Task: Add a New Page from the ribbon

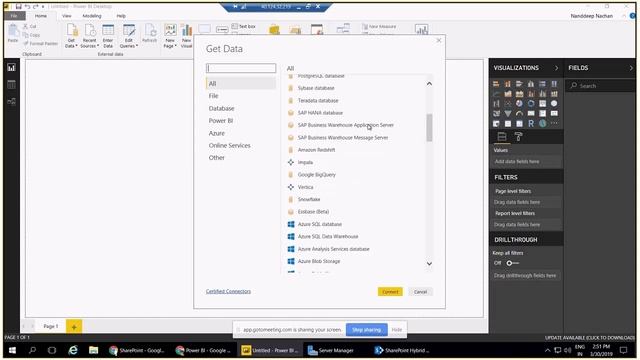Action: 170,36
